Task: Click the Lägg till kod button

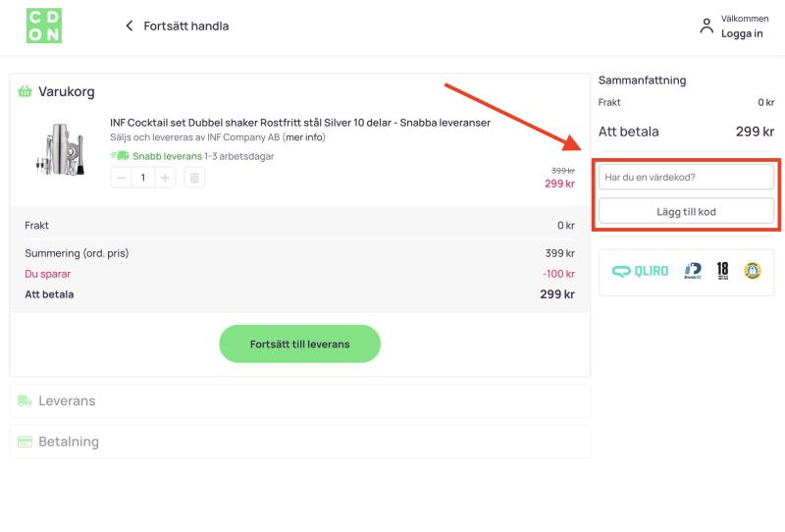Action: [x=686, y=211]
